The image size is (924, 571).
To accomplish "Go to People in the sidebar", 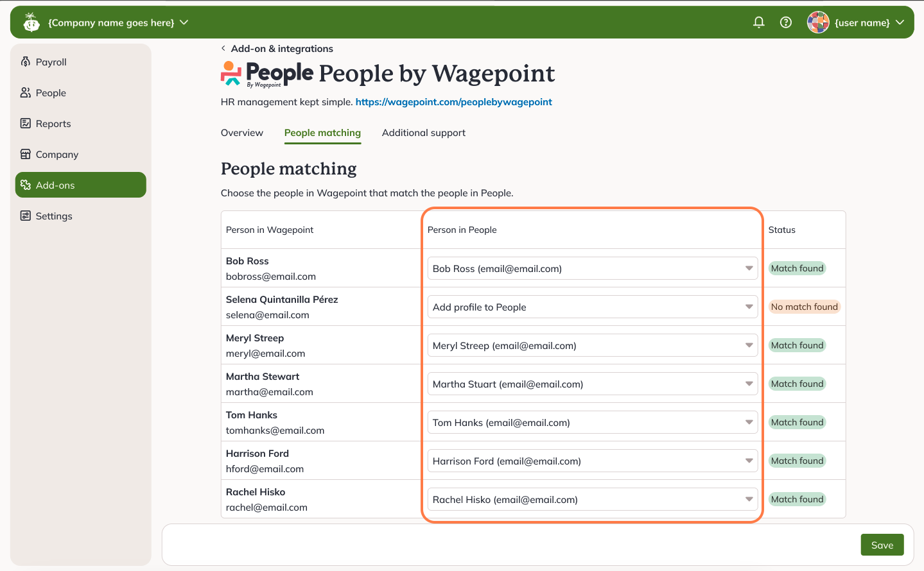I will (x=81, y=92).
